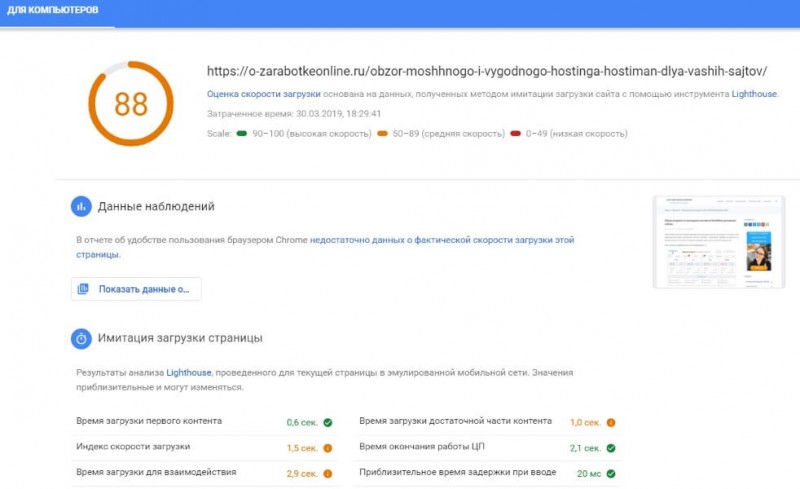Click orange info icon next to 2,9 сек.

click(x=328, y=474)
